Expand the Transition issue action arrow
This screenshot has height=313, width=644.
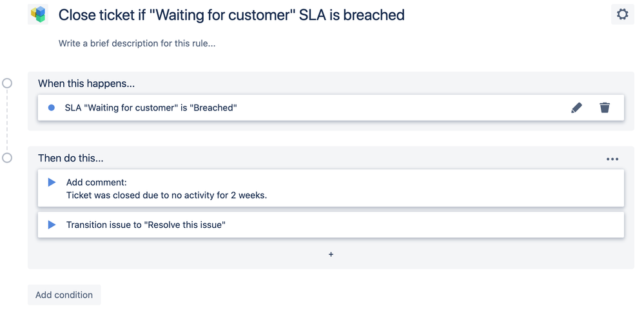(x=52, y=225)
